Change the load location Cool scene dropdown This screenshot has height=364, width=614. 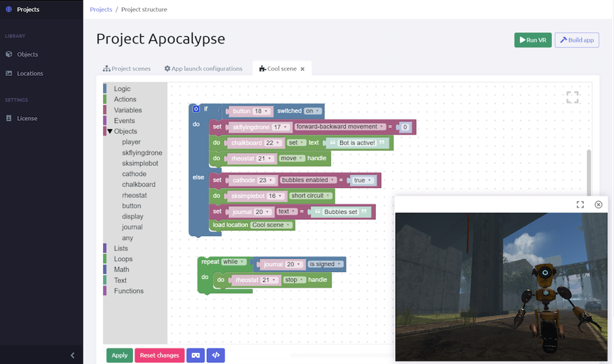[x=271, y=225]
